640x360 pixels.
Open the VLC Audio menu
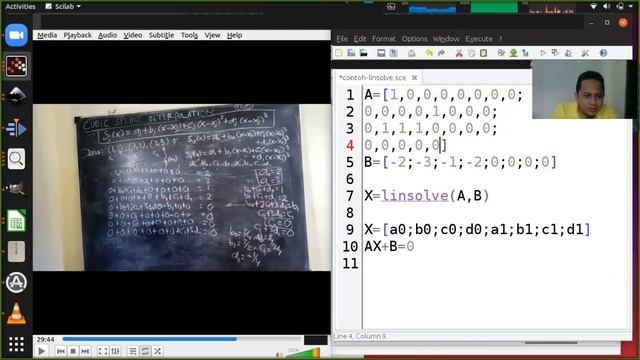pos(107,35)
